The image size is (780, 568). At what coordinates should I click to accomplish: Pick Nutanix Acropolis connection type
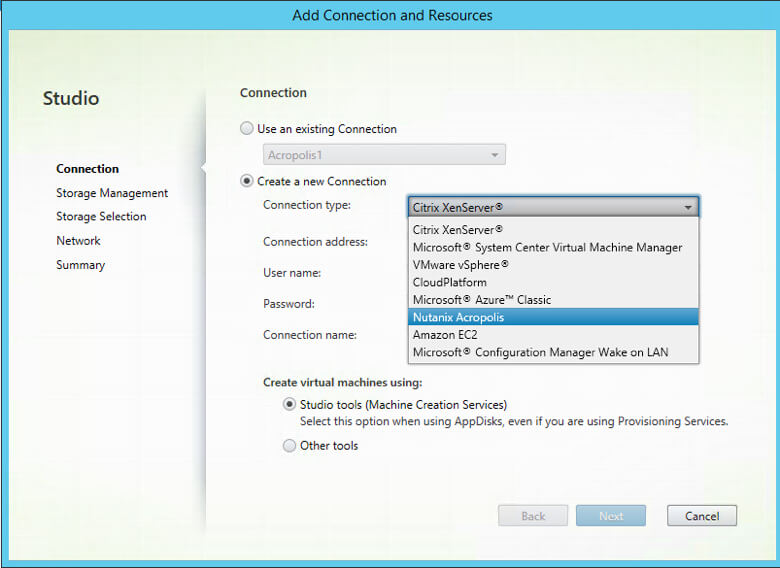click(x=458, y=317)
